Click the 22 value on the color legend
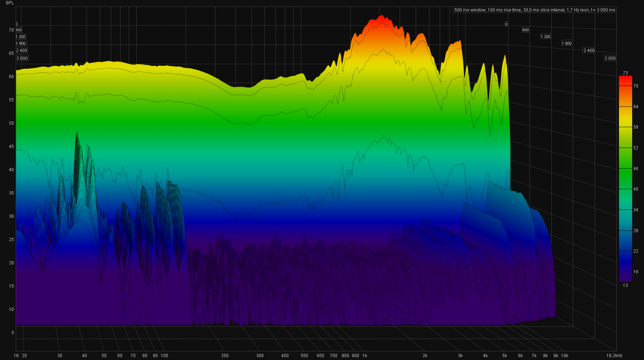This screenshot has height=360, width=644. 636,251
